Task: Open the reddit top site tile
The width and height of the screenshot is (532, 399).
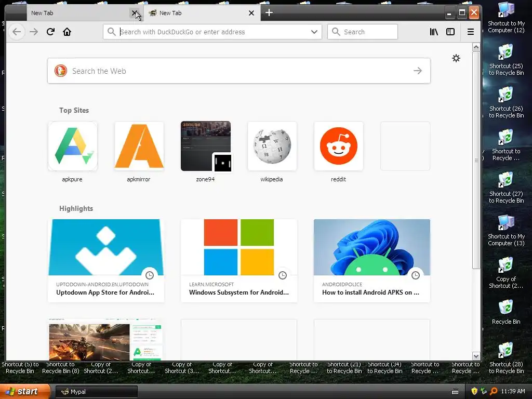Action: pyautogui.click(x=339, y=146)
